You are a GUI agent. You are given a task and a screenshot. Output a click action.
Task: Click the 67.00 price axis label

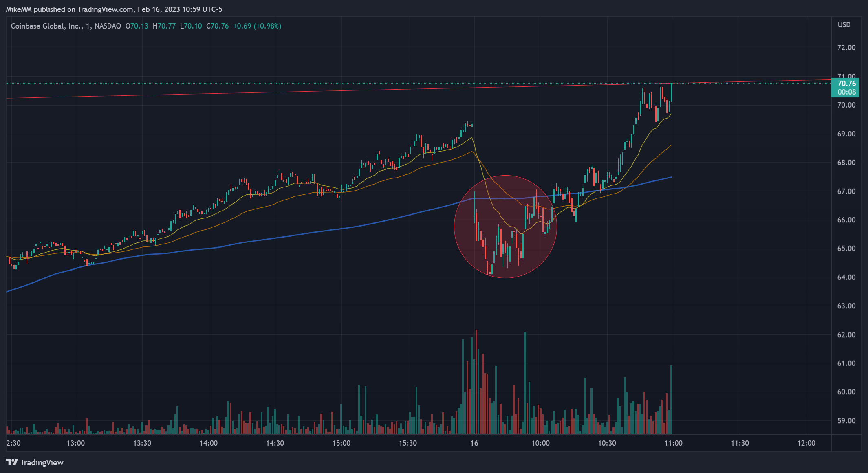(846, 191)
